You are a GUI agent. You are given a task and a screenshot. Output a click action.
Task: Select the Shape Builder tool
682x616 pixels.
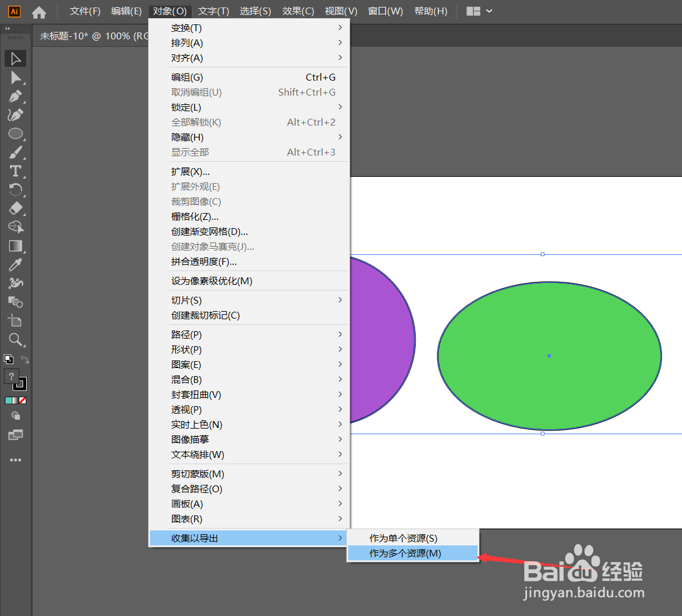click(16, 227)
